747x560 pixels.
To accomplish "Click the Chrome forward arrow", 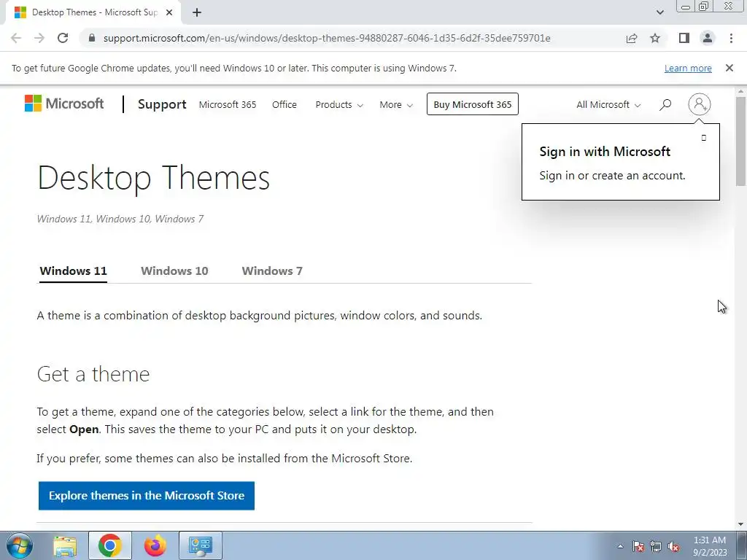I will pyautogui.click(x=39, y=38).
